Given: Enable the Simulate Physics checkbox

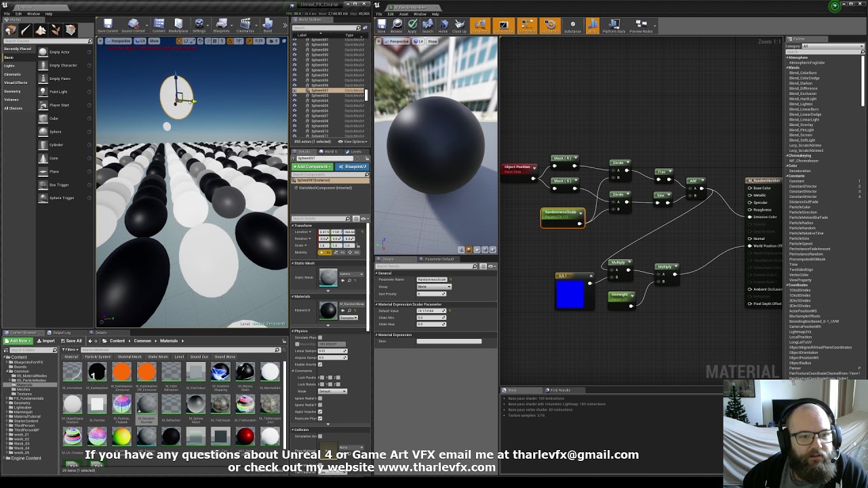Looking at the screenshot, I should point(320,338).
